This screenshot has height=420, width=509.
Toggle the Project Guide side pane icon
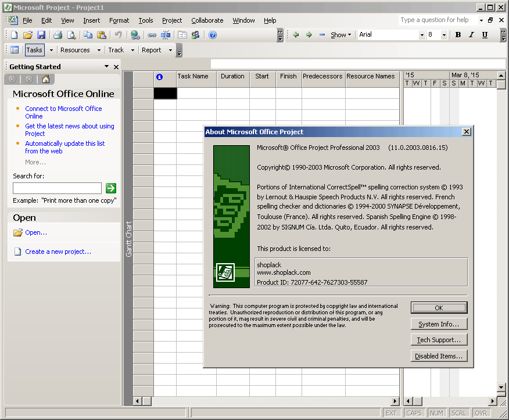tap(15, 50)
